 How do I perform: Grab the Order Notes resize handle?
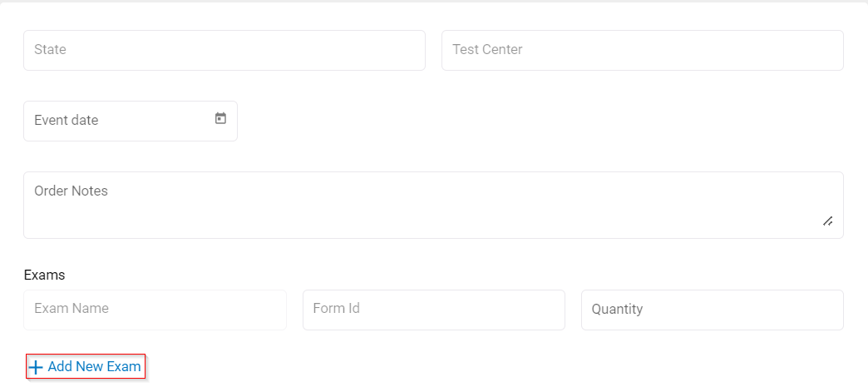[827, 221]
